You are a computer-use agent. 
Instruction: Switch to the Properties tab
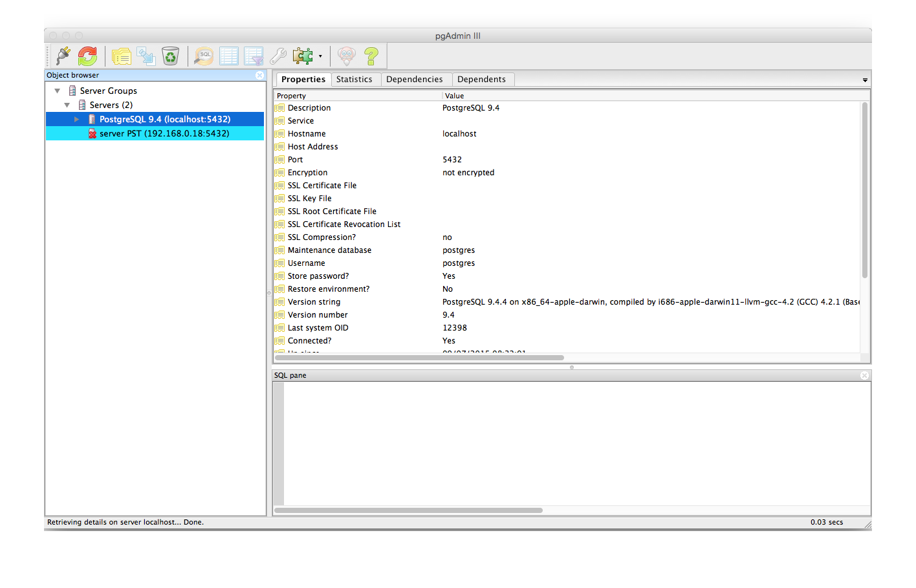coord(303,80)
